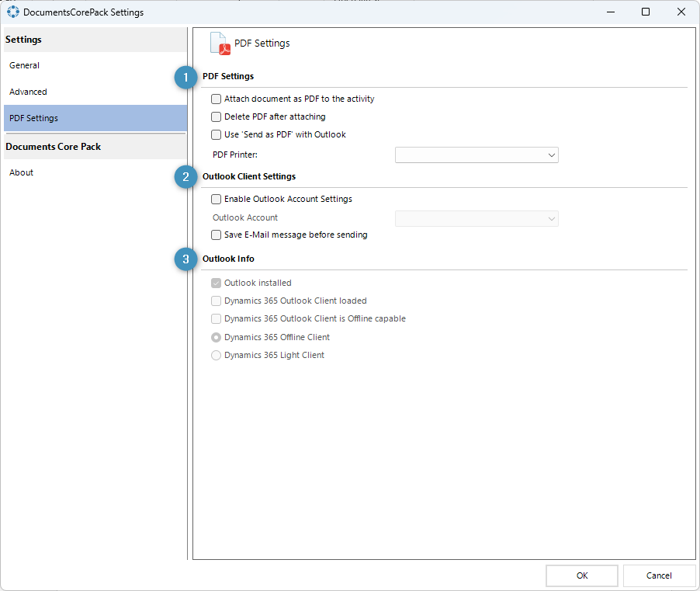This screenshot has width=700, height=591.
Task: Click the Outlook Account label
Action: pos(244,217)
